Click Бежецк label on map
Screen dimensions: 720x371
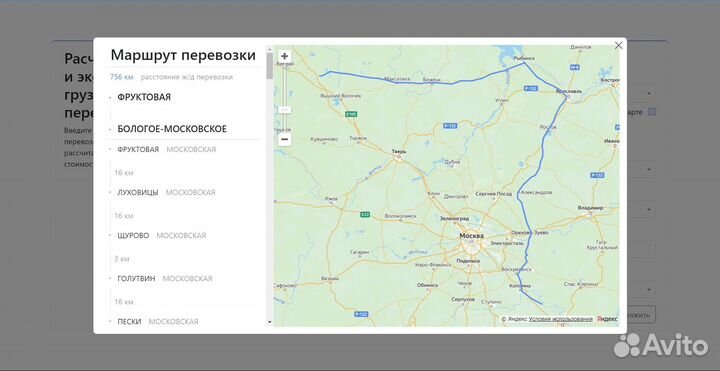(x=432, y=80)
